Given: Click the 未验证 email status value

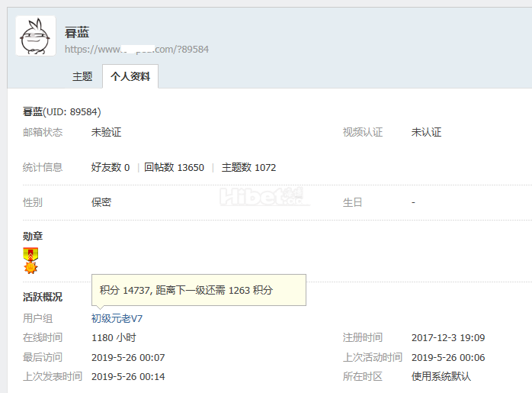Looking at the screenshot, I should tap(106, 132).
